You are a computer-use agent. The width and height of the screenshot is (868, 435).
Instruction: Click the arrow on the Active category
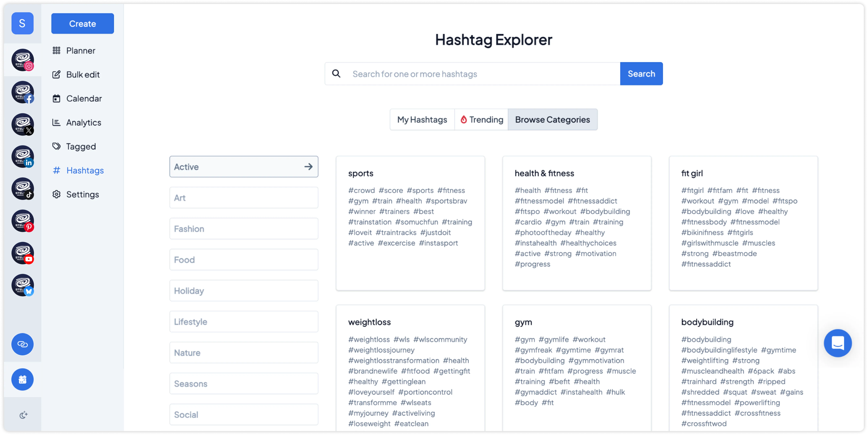tap(308, 167)
